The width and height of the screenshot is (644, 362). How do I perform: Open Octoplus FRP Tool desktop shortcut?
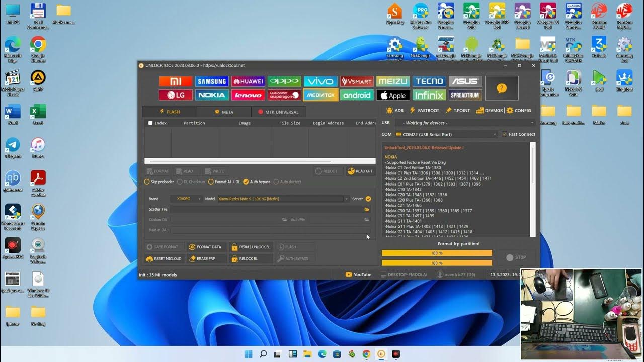497,16
